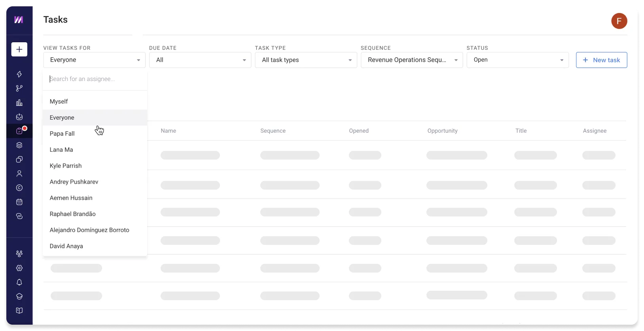Open the calendar icon in sidebar

(19, 202)
